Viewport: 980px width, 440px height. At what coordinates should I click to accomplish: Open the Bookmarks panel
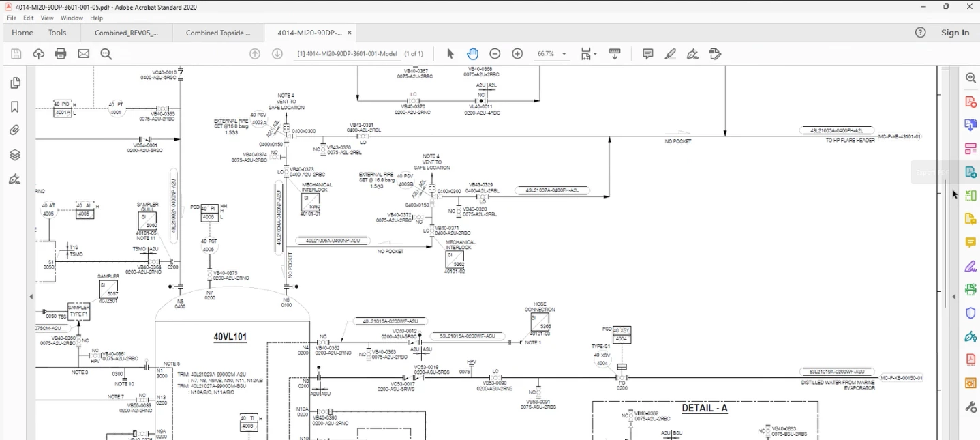15,107
